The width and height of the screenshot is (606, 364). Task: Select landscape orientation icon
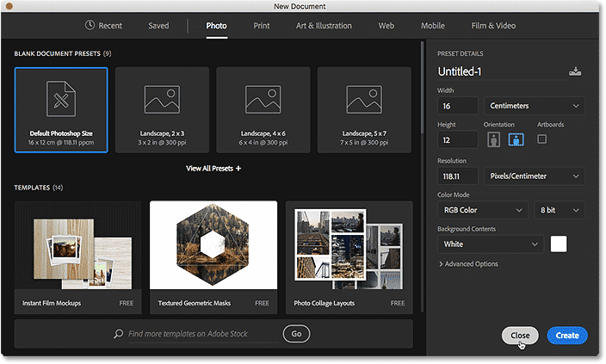pos(516,139)
